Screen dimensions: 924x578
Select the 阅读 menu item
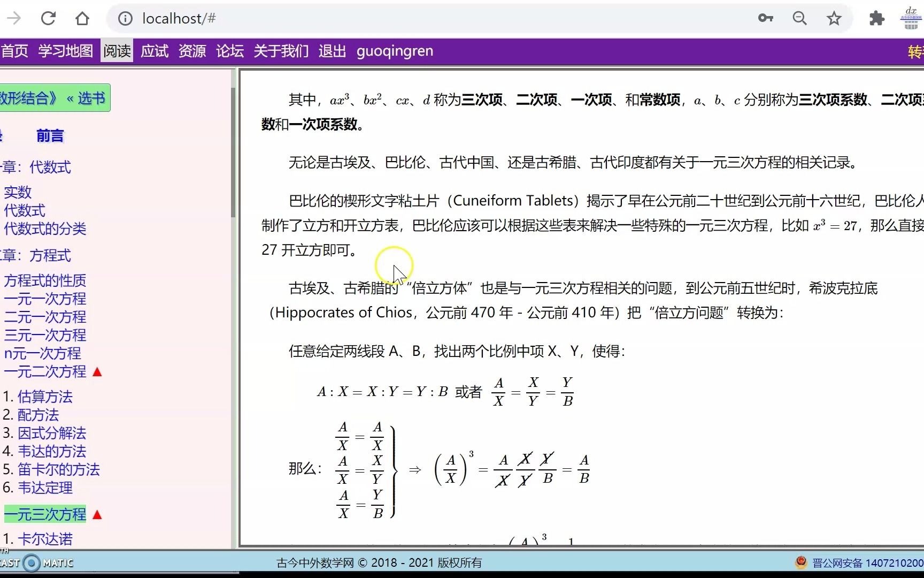tap(117, 51)
